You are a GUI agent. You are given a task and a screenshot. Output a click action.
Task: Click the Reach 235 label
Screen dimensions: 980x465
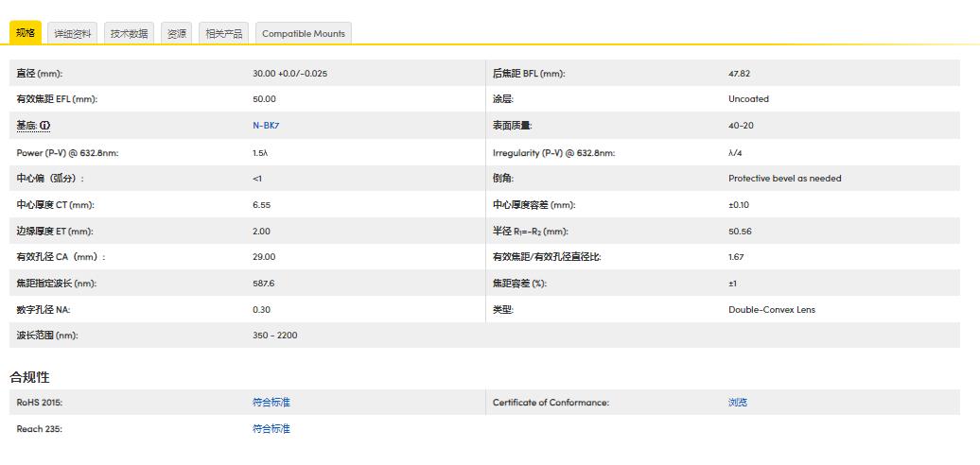point(39,429)
